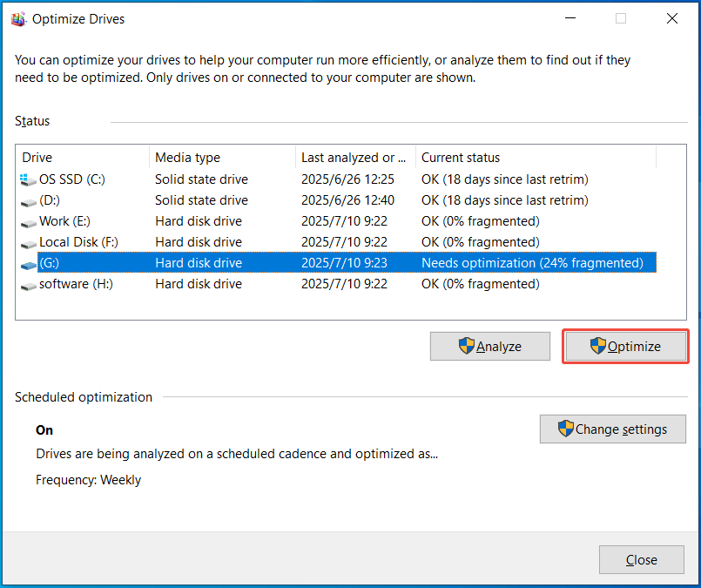Viewport: 701px width, 588px height.
Task: Select the (D:) drive row in the list
Action: point(261,200)
